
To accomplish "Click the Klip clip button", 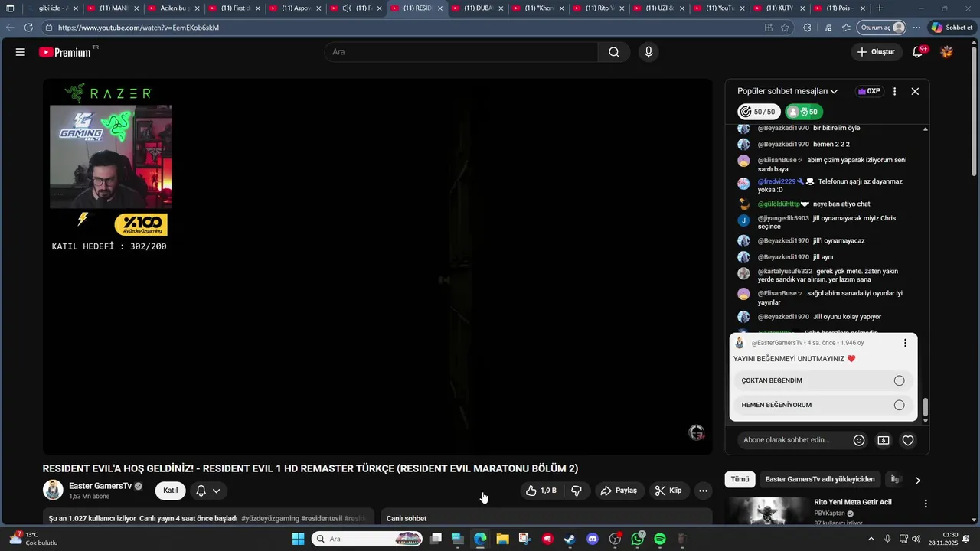I will (668, 491).
